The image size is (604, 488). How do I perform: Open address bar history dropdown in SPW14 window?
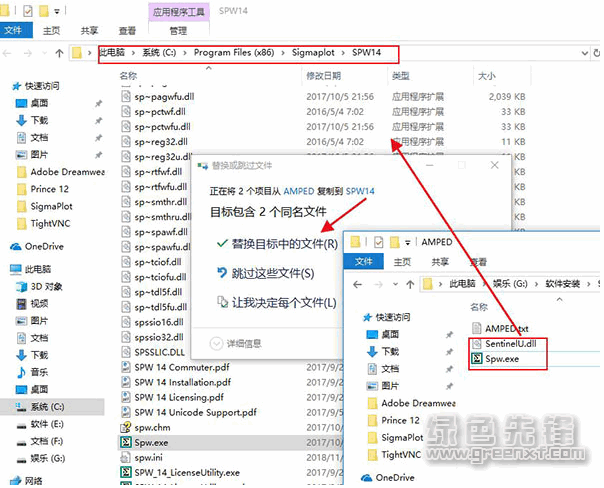pyautogui.click(x=584, y=53)
